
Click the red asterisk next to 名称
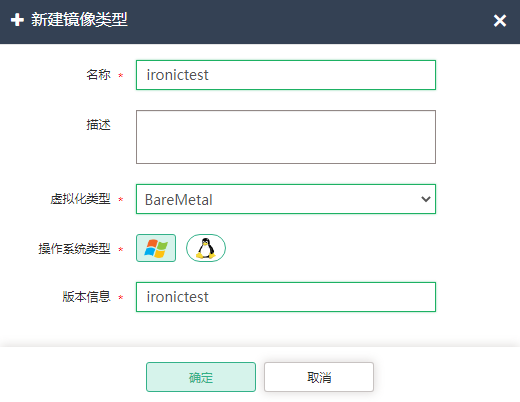tap(121, 76)
